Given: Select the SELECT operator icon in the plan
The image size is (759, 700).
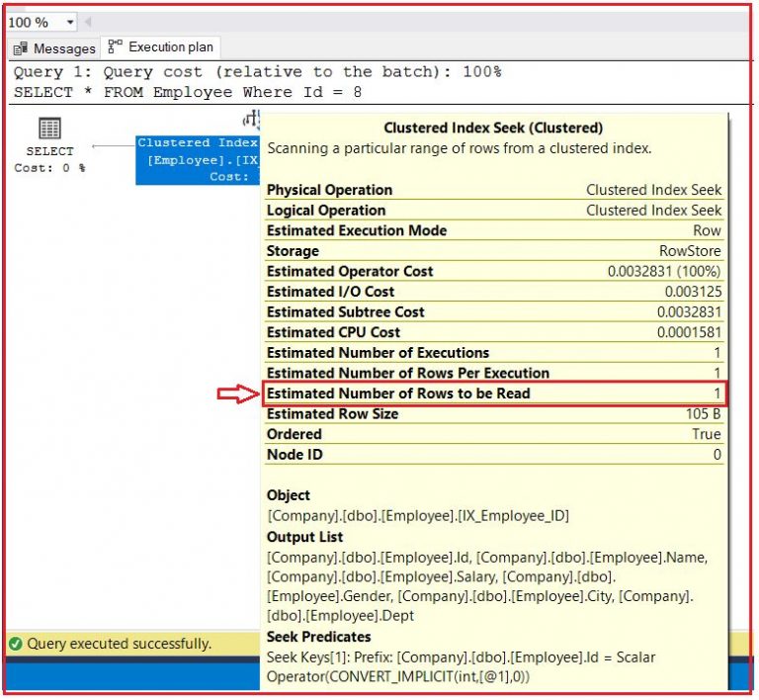Looking at the screenshot, I should pyautogui.click(x=49, y=128).
